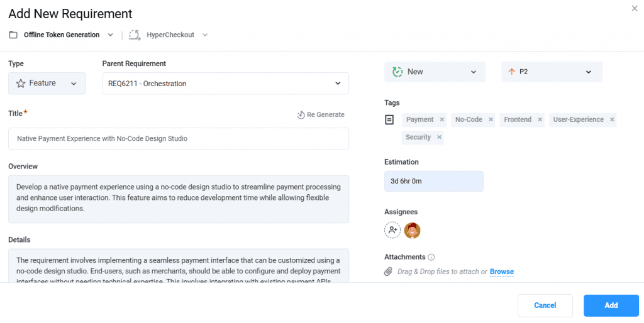
Task: Open the Feature type dropdown
Action: pos(47,84)
